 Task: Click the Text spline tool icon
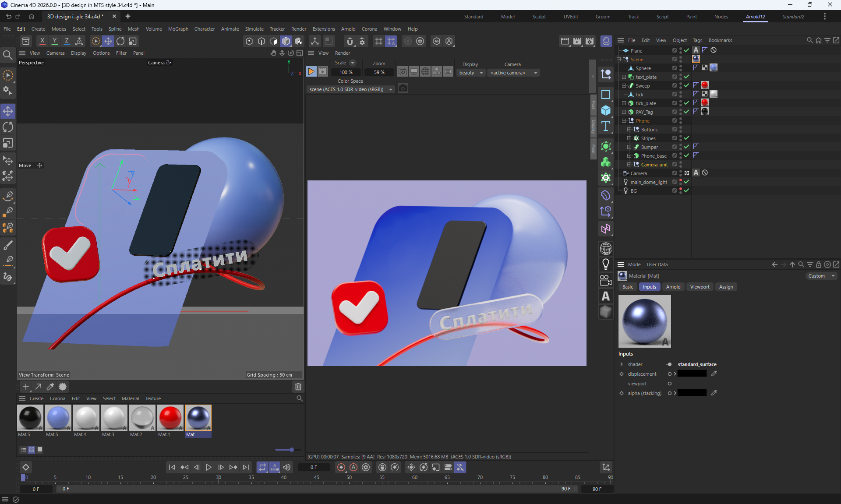coord(606,127)
